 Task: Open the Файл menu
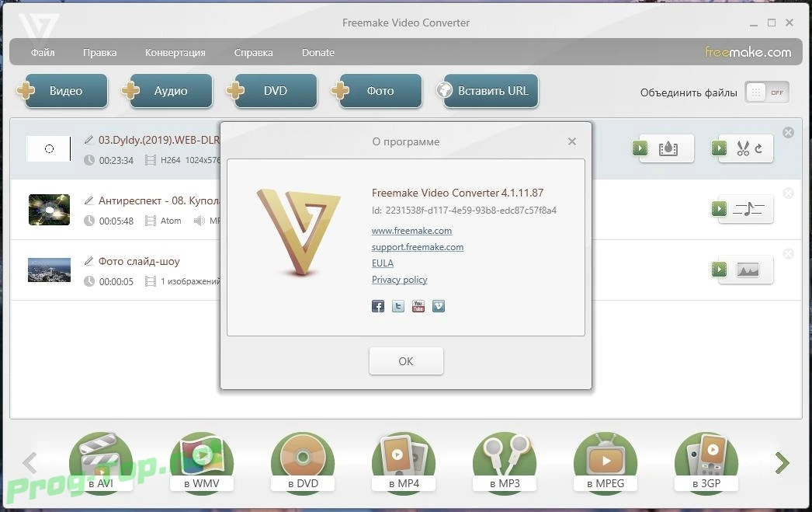[x=43, y=52]
